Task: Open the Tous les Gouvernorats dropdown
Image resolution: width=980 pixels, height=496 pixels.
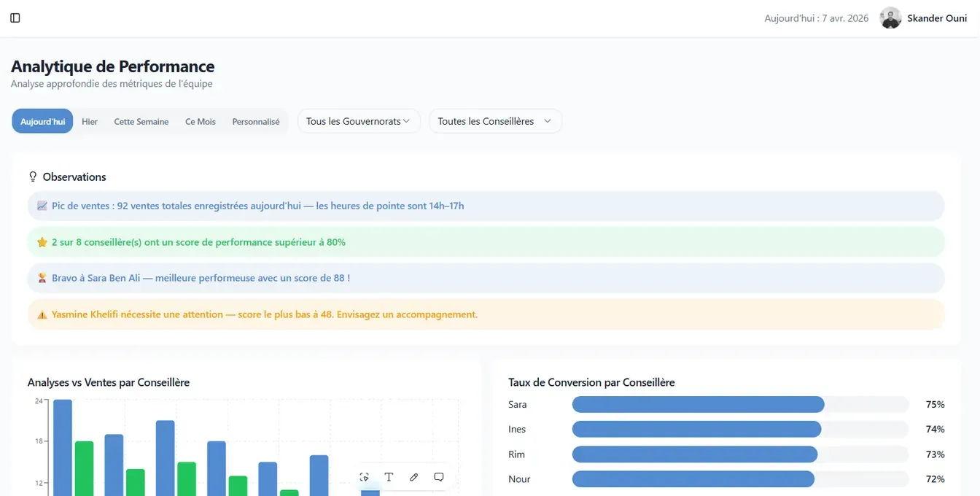Action: click(x=359, y=121)
